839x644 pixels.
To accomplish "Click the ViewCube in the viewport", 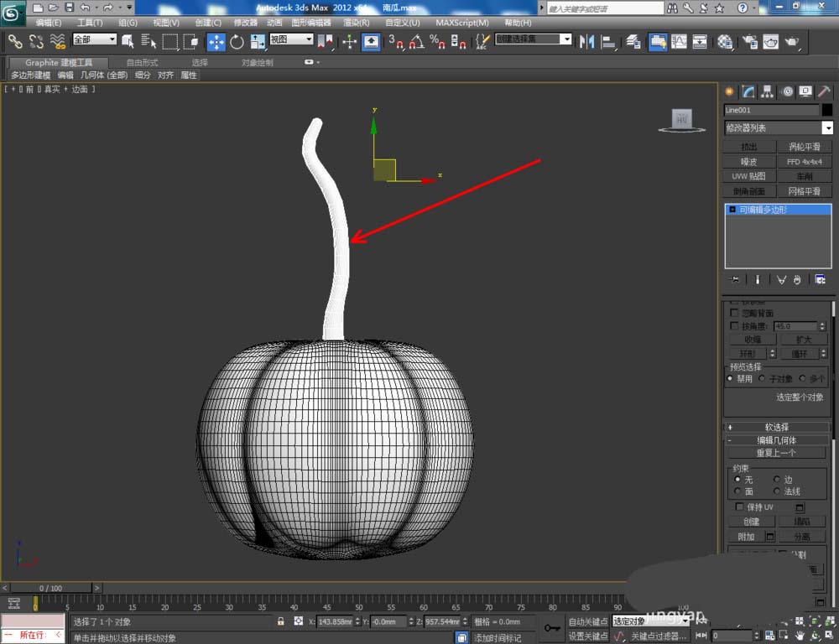I will click(x=681, y=120).
